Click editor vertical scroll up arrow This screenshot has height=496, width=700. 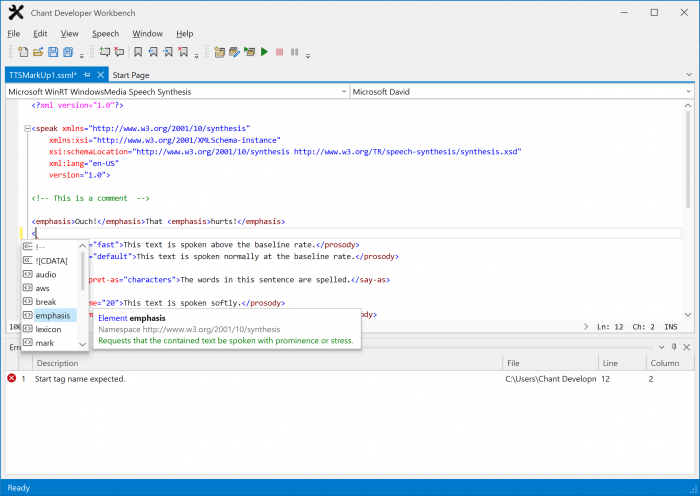(688, 106)
